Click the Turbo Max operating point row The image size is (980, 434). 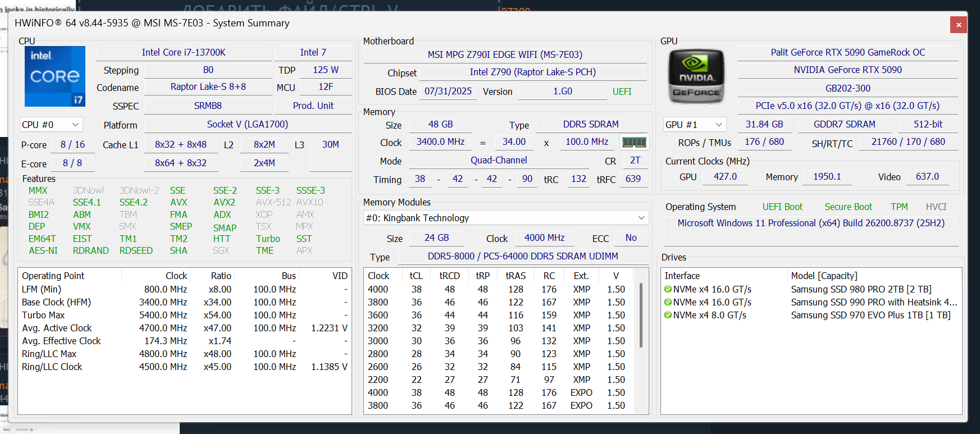pos(184,316)
